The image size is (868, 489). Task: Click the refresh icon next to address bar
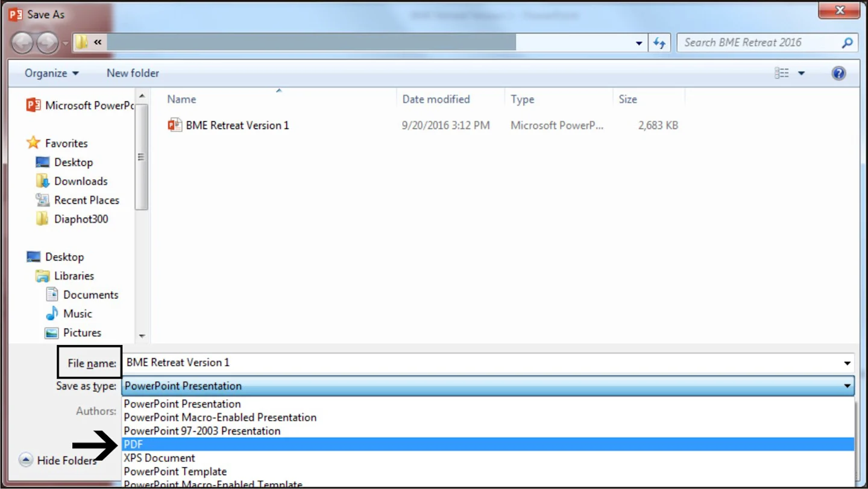click(x=659, y=43)
